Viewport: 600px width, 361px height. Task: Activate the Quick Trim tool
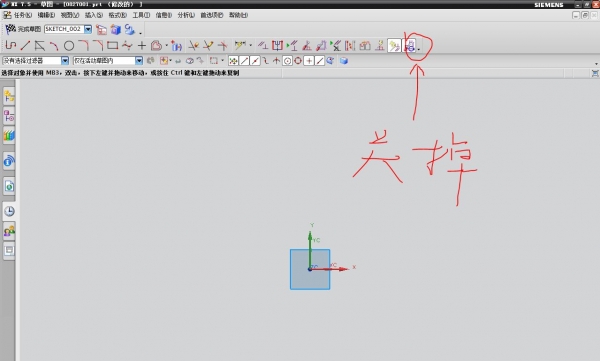coord(194,46)
